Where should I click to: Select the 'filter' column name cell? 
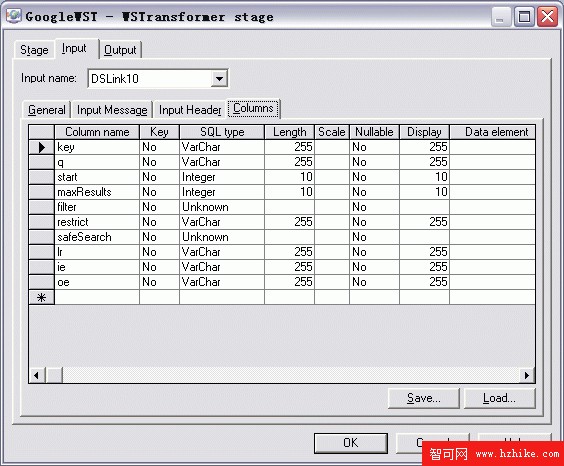pyautogui.click(x=97, y=207)
